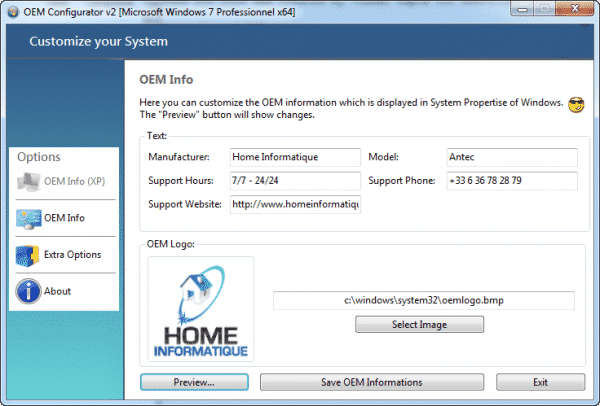The image size is (600, 406).
Task: Click the 'OEM Logo:' group label
Action: (x=171, y=244)
